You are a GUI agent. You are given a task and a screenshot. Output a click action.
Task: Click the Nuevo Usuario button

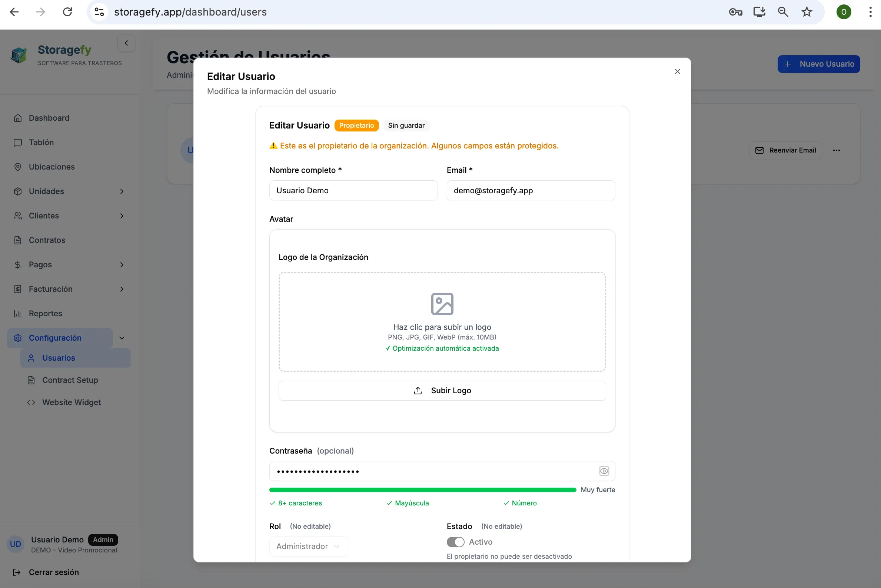(819, 64)
